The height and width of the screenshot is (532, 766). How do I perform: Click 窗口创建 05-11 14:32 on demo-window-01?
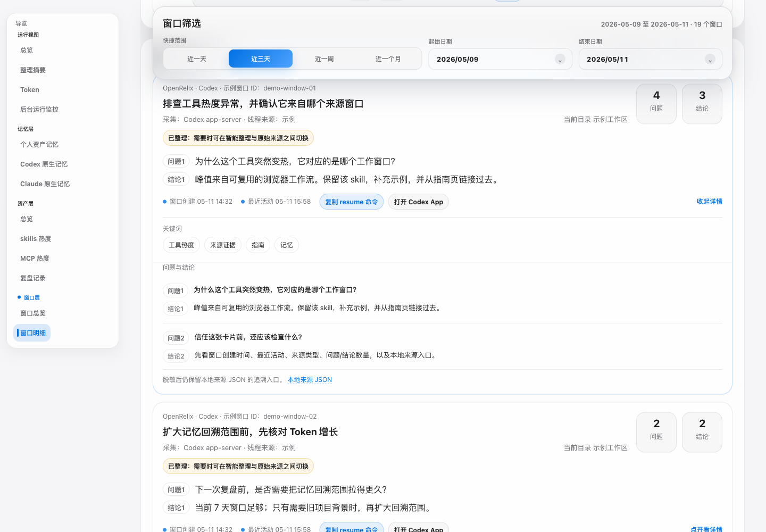pyautogui.click(x=198, y=202)
